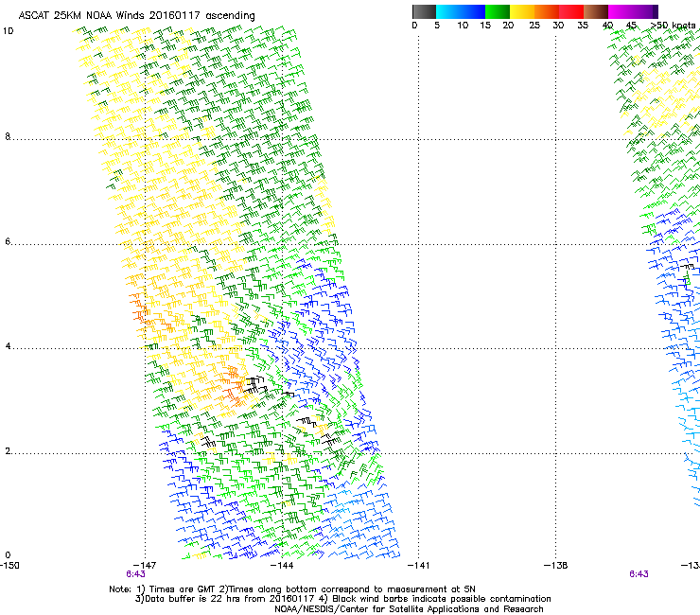
Task: Click the color bar's '5' tick label
Action: (437, 26)
